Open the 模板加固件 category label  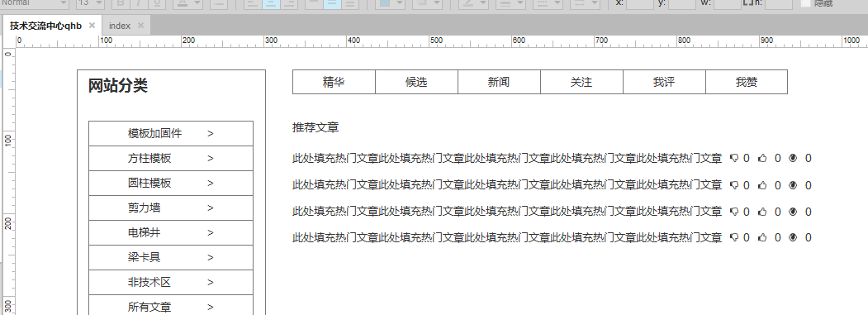(155, 134)
